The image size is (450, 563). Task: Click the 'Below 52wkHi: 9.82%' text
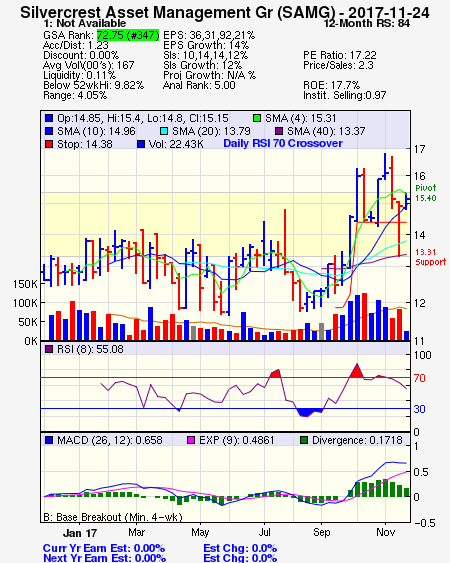(x=93, y=85)
